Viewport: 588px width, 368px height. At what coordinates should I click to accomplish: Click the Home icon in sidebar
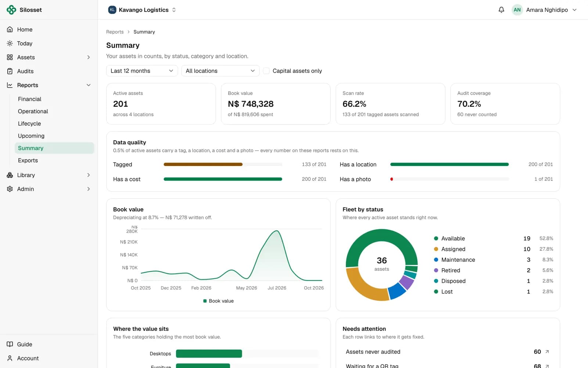[10, 29]
